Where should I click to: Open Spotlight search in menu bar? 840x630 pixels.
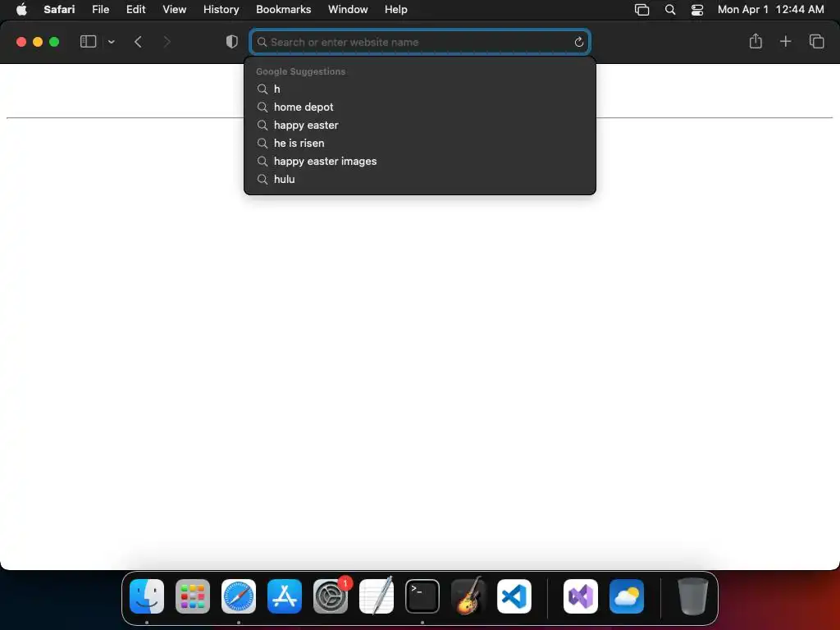669,10
